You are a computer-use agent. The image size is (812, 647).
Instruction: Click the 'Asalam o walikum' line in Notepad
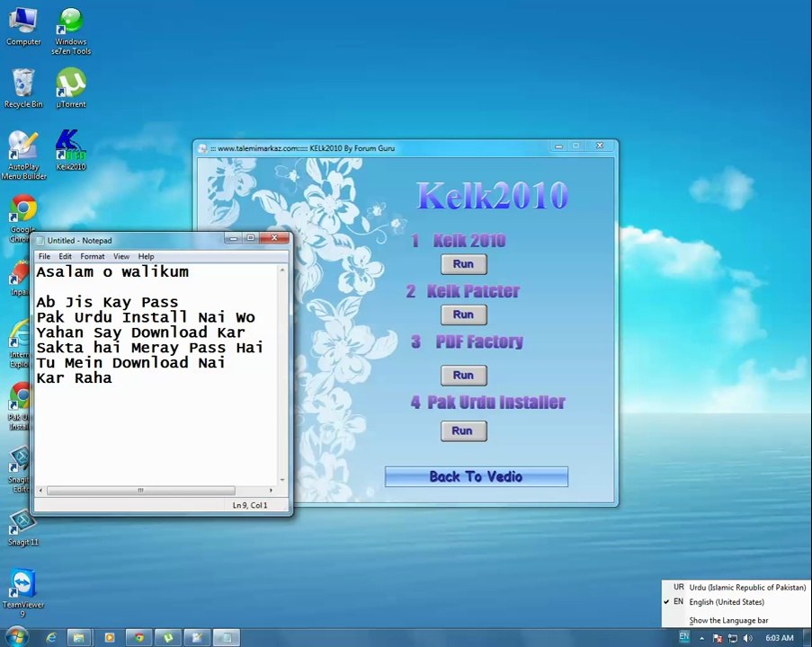[x=112, y=271]
